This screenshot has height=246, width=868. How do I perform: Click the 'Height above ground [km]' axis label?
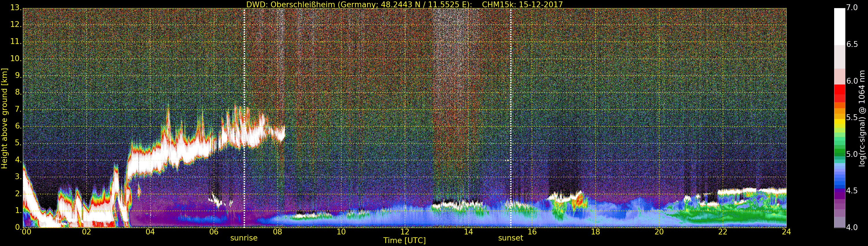click(4, 118)
